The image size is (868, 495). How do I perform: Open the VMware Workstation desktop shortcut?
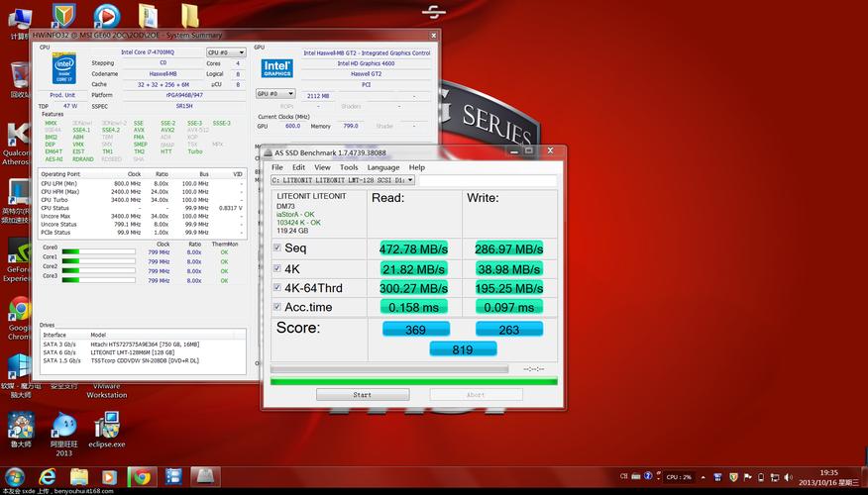pos(106,390)
